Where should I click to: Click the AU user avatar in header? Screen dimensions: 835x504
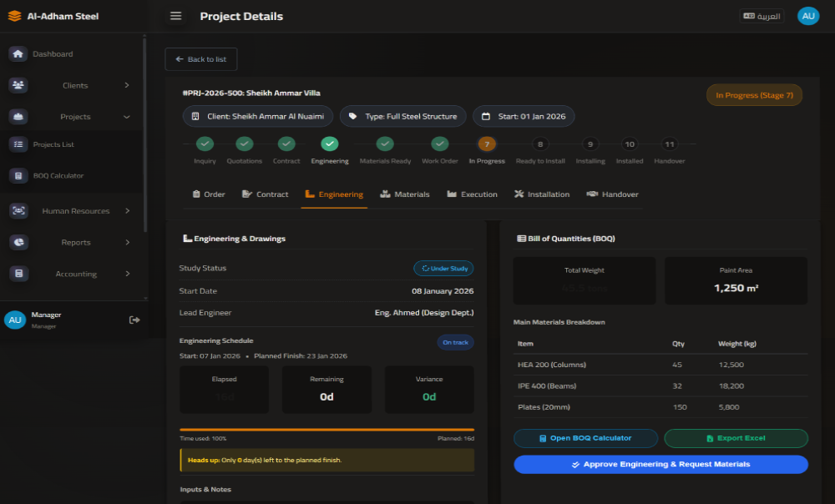807,16
